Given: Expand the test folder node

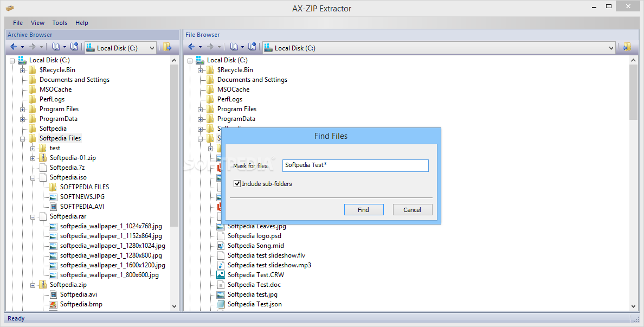Looking at the screenshot, I should pyautogui.click(x=33, y=148).
